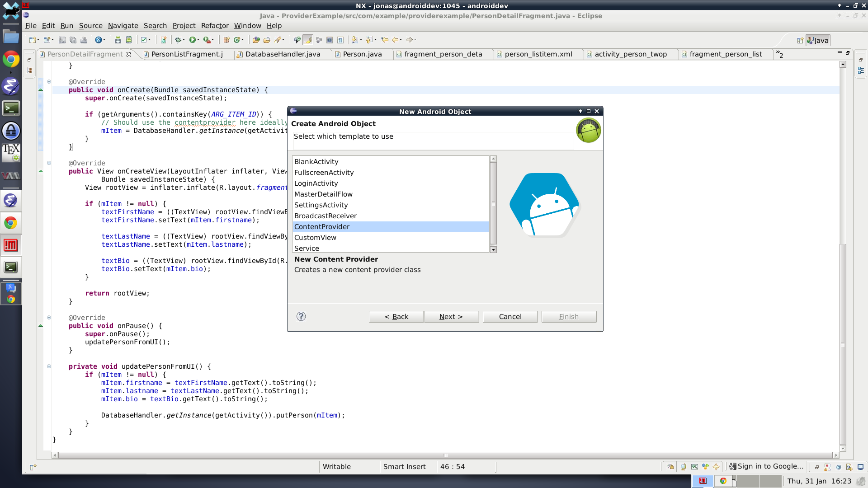Image resolution: width=868 pixels, height=488 pixels.
Task: Open the Android Virtual Device Manager icon
Action: (x=129, y=40)
